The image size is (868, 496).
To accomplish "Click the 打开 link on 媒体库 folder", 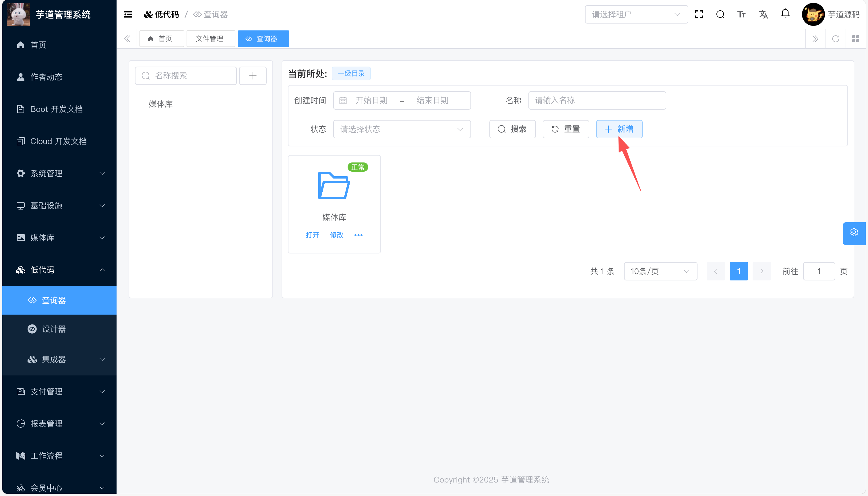I will tap(312, 235).
